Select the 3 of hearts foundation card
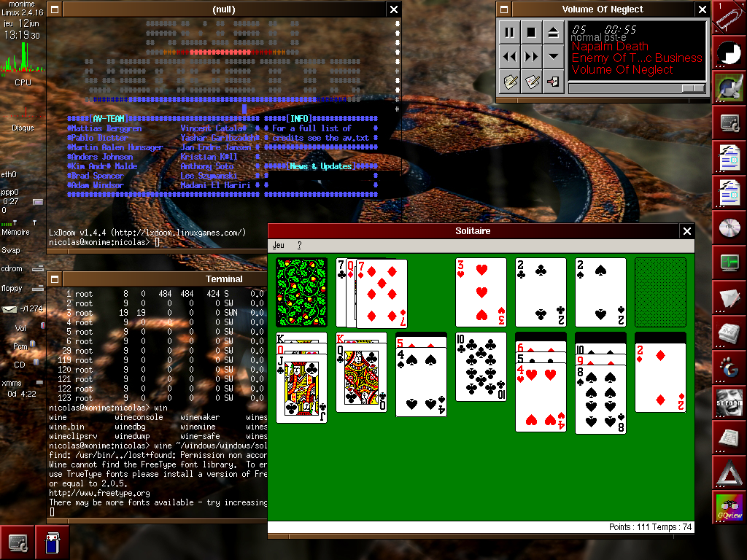 pos(481,292)
